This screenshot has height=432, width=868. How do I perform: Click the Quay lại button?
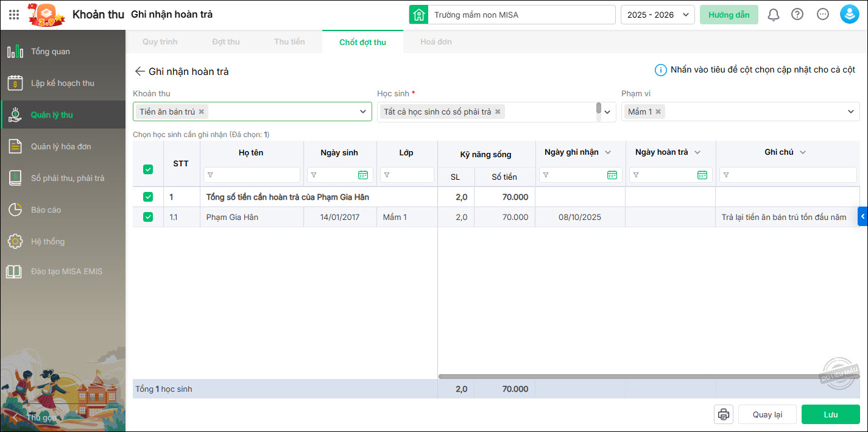tap(767, 414)
